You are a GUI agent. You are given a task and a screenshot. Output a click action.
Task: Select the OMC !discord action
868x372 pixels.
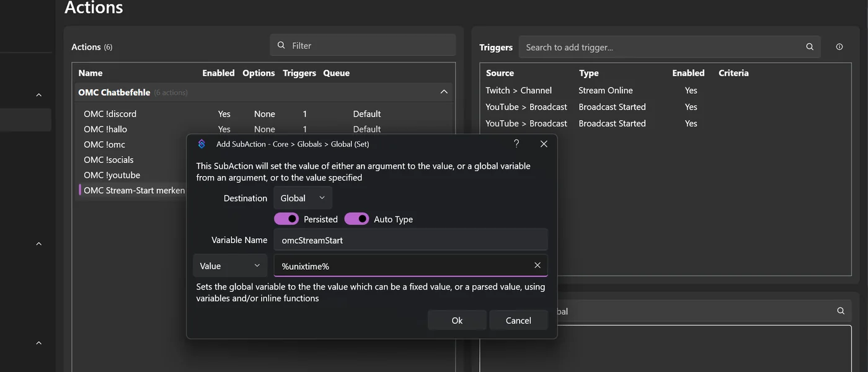(110, 114)
